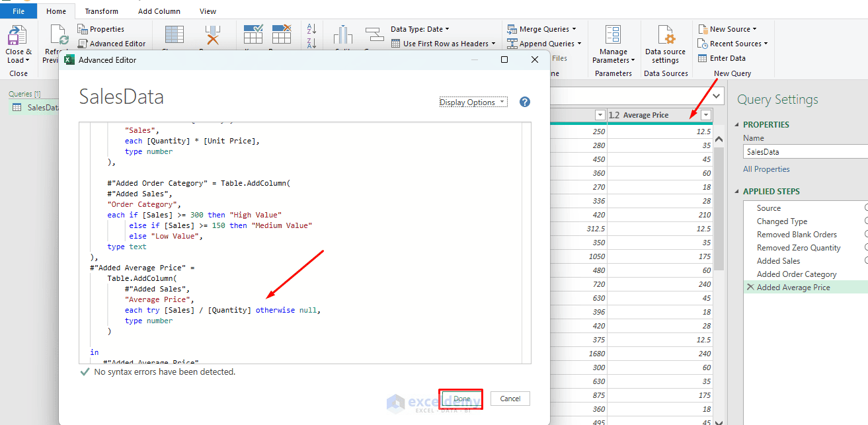The width and height of the screenshot is (868, 425).
Task: Click the Enter Data icon
Action: pos(703,58)
